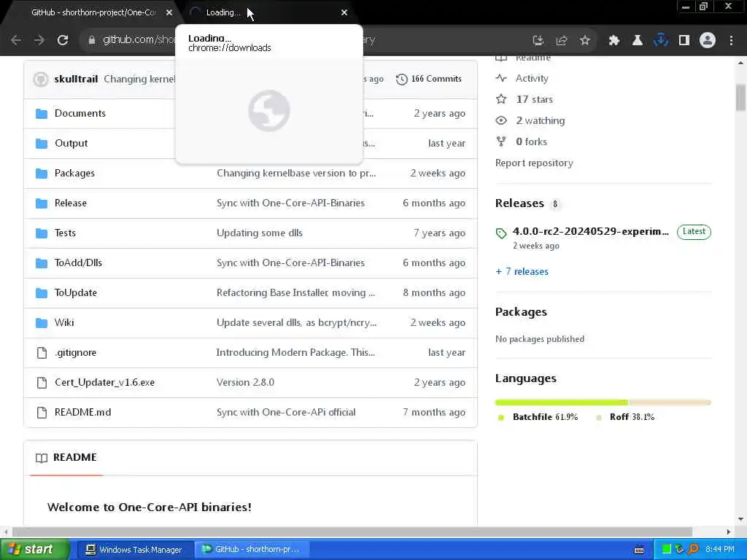Open the Cert_Updater_v1.6.exe file

[x=104, y=382]
